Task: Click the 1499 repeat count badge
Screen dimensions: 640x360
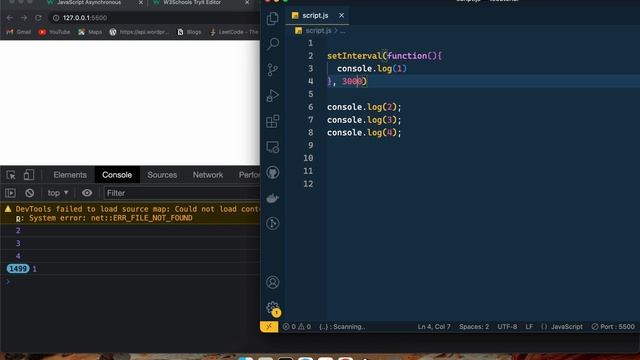Action: pyautogui.click(x=18, y=269)
